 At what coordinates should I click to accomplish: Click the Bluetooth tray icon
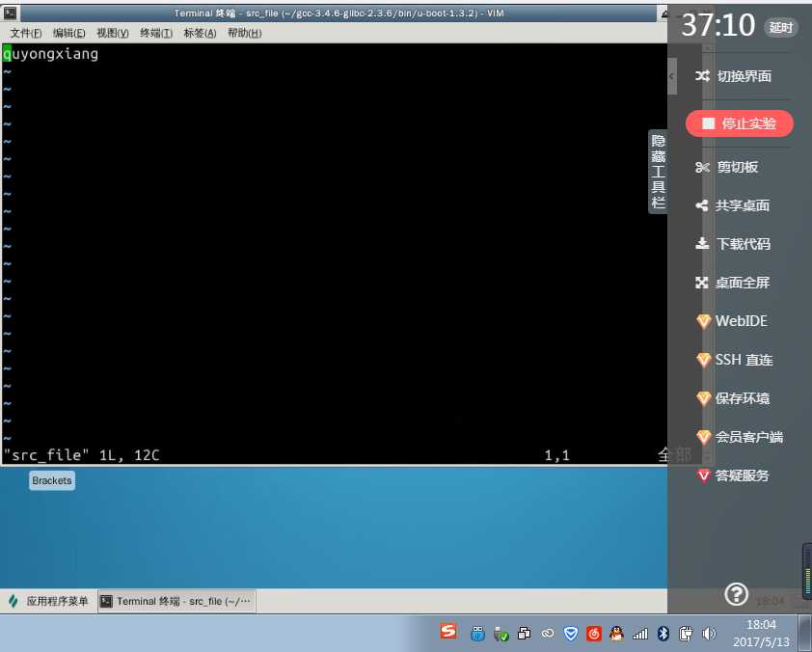[663, 633]
